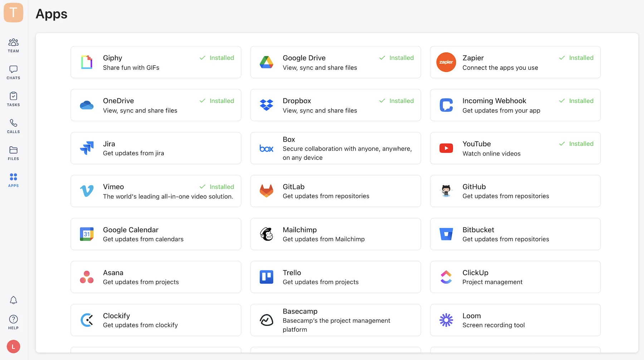This screenshot has width=644, height=360.
Task: Select the GitHub app icon
Action: (x=446, y=191)
